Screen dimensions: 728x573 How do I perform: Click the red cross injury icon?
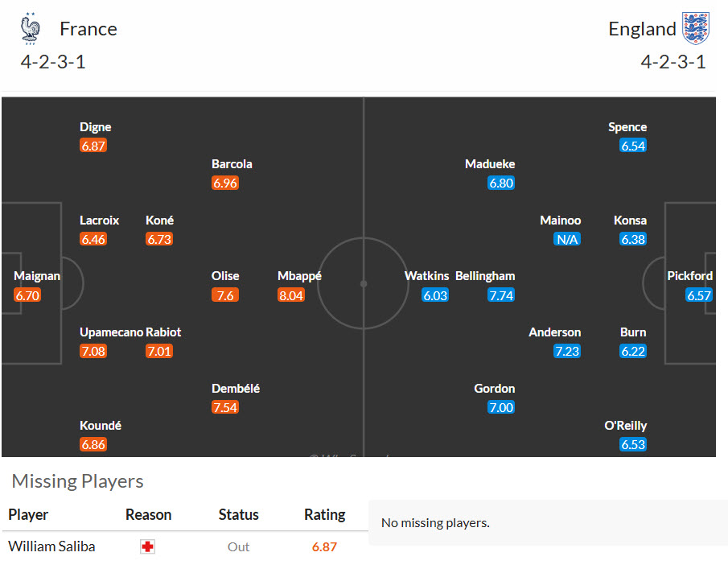point(148,546)
